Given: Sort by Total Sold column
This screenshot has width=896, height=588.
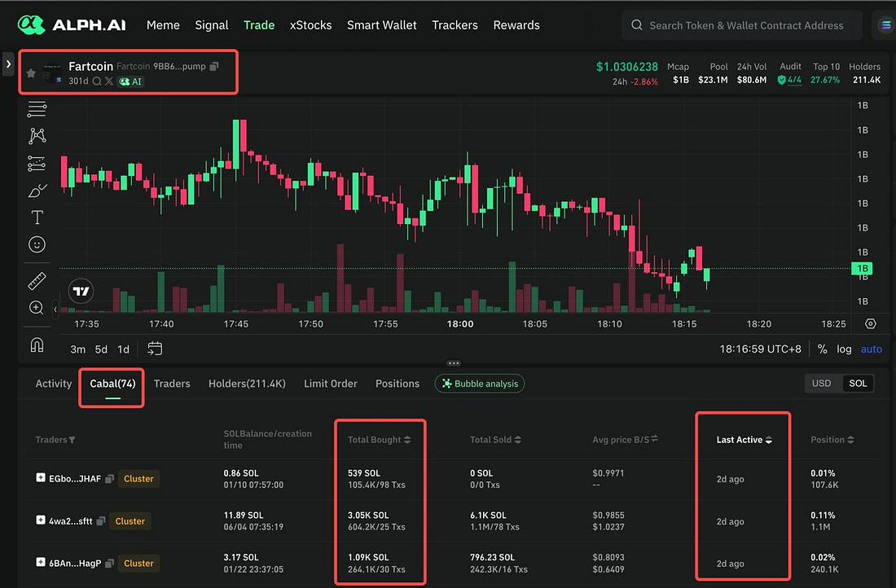Looking at the screenshot, I should tap(518, 440).
